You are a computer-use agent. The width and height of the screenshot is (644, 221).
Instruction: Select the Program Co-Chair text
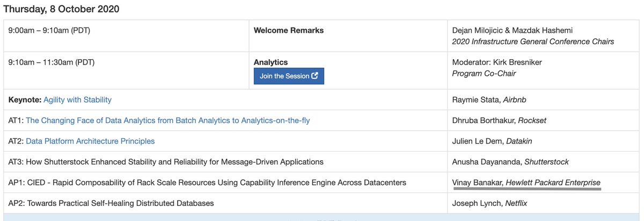point(484,73)
